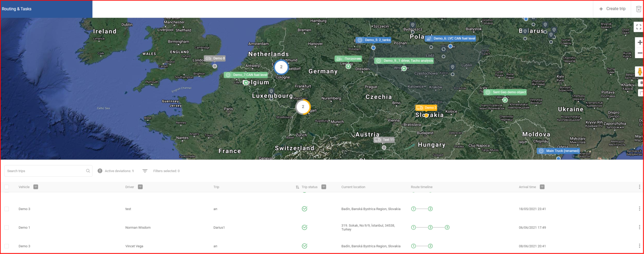Select Demo_9_1 driver, Tacho analysis label

point(404,61)
